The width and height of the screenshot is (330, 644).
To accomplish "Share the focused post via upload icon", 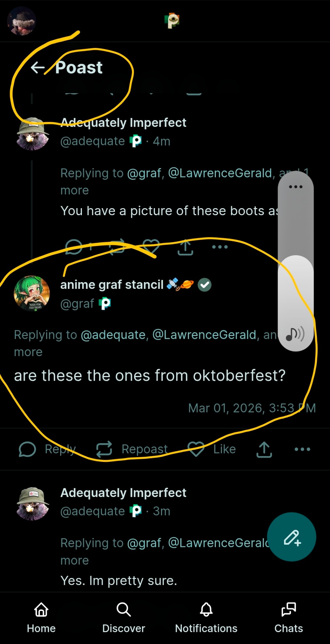I will (264, 449).
